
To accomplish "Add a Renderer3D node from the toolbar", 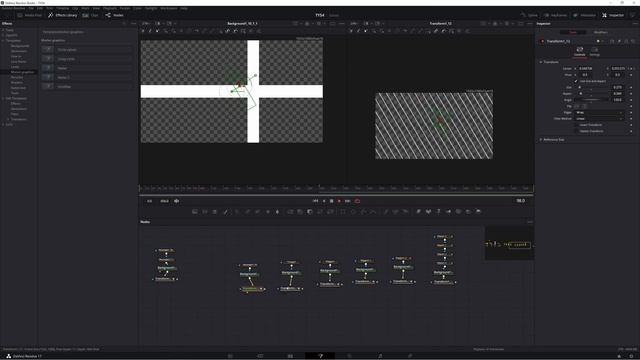I will [478, 211].
